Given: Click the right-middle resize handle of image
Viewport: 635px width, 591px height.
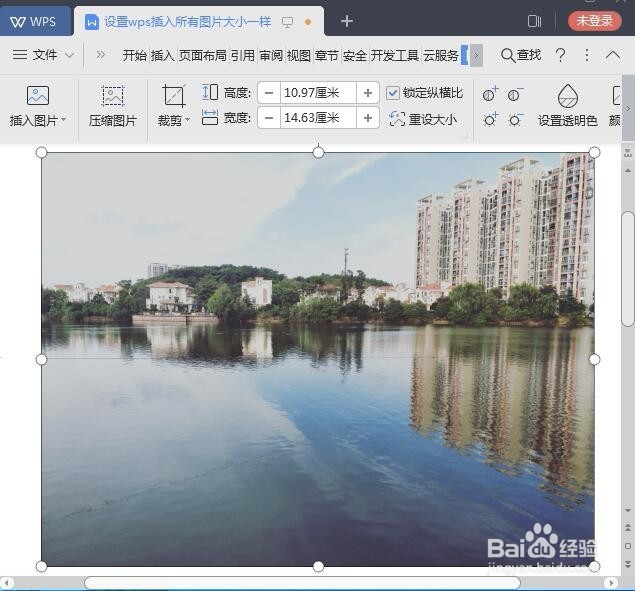Looking at the screenshot, I should click(594, 359).
